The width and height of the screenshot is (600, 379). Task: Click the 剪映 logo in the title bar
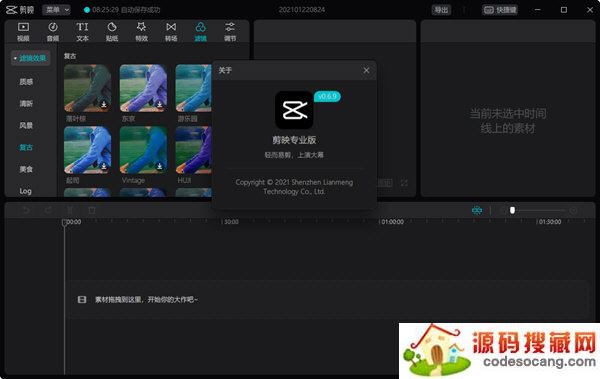pos(20,10)
